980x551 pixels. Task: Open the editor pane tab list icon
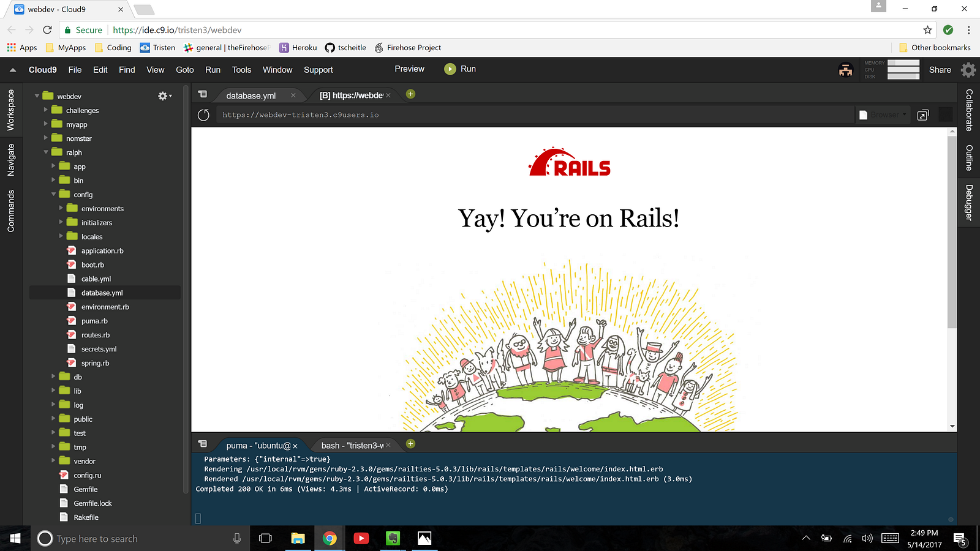coord(203,94)
